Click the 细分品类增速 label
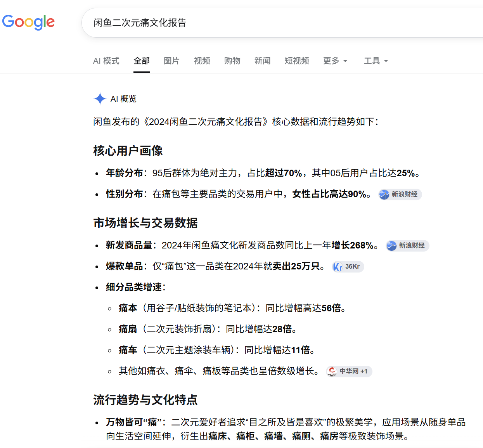 134,287
